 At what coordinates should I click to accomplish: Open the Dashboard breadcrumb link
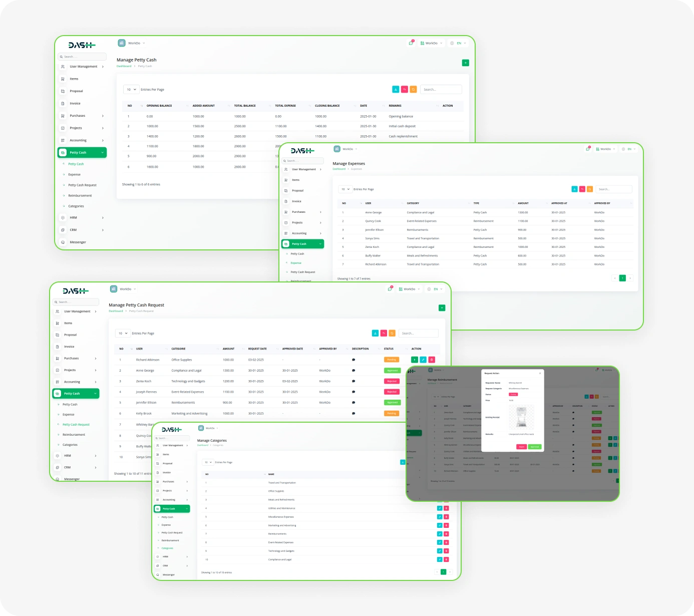click(116, 311)
